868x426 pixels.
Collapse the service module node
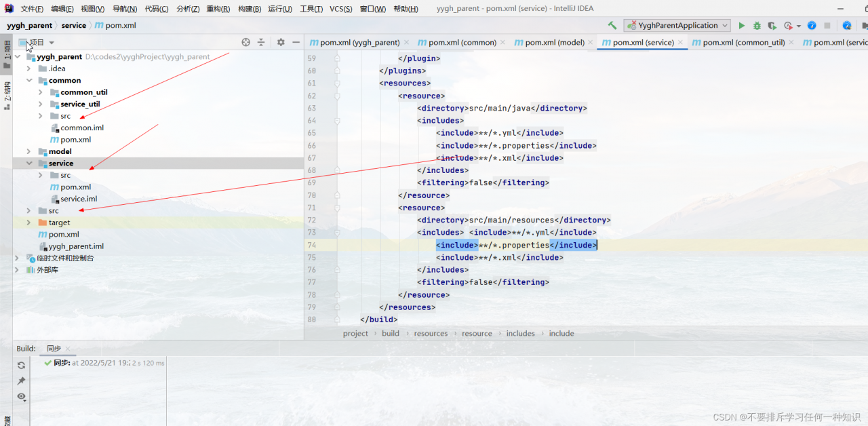(29, 163)
